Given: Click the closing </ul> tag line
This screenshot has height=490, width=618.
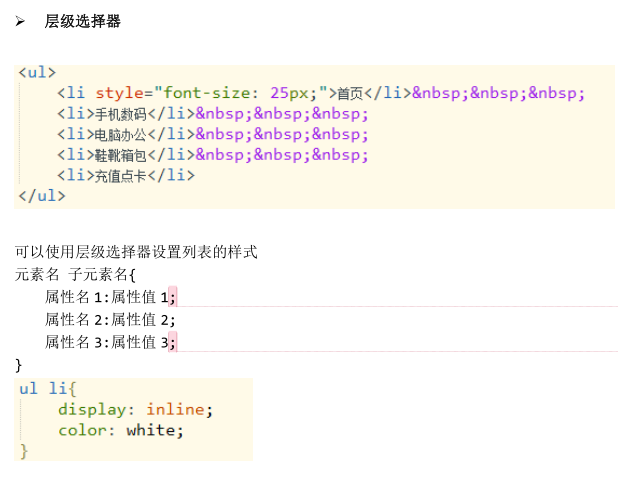Looking at the screenshot, I should [42, 196].
